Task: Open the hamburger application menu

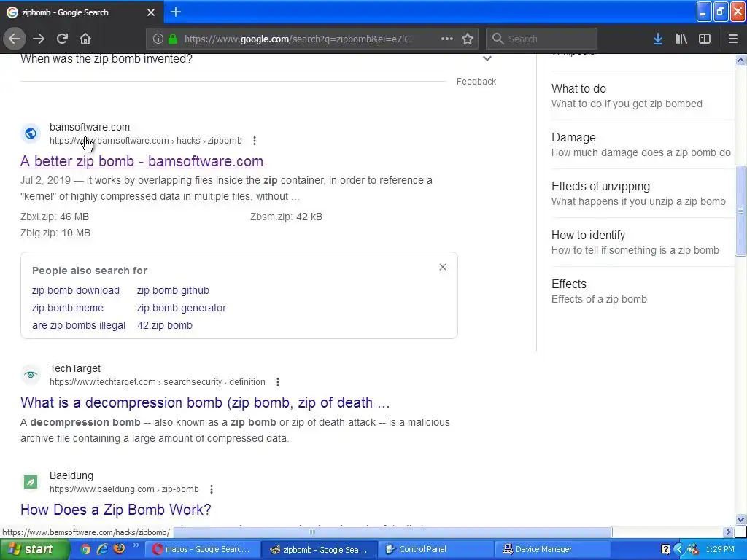Action: [x=733, y=39]
